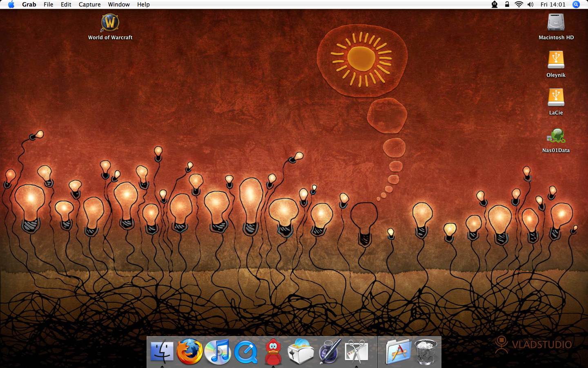
Task: Open Spotlight search
Action: [576, 4]
